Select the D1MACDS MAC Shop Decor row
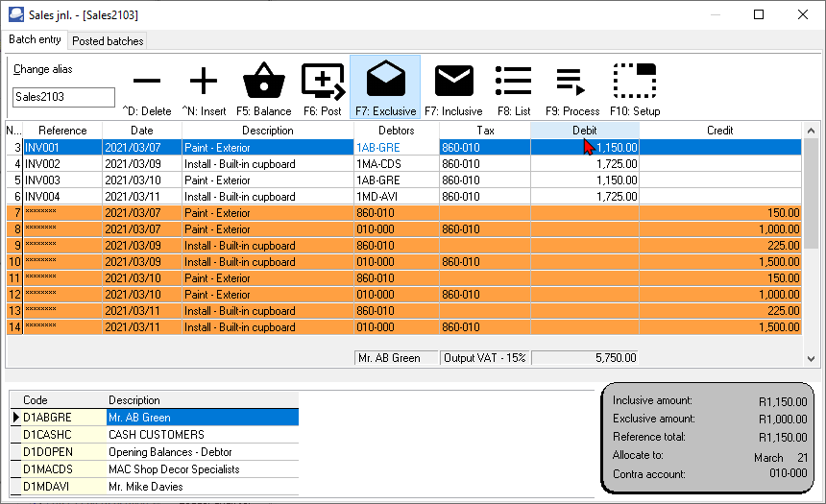This screenshot has height=504, width=826. point(155,469)
